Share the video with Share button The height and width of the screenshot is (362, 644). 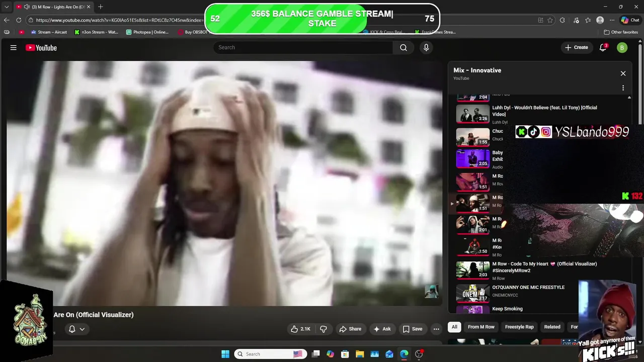point(350,329)
